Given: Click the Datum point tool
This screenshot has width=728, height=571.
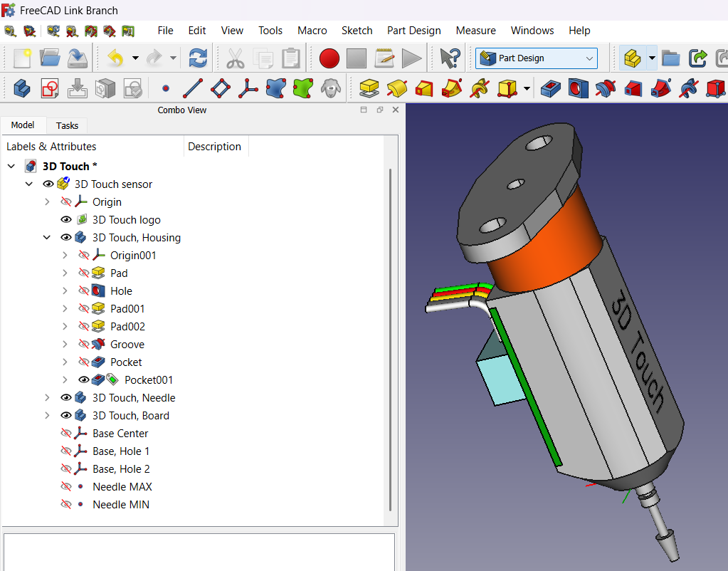Looking at the screenshot, I should coord(165,88).
